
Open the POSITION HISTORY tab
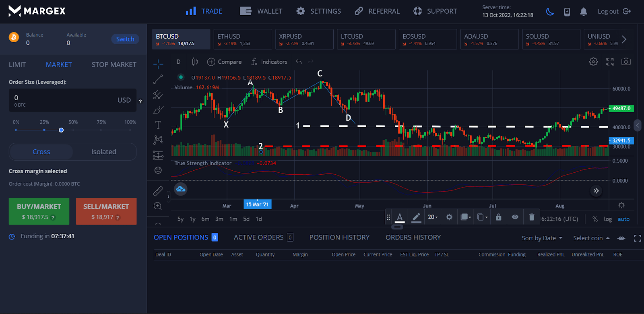339,238
